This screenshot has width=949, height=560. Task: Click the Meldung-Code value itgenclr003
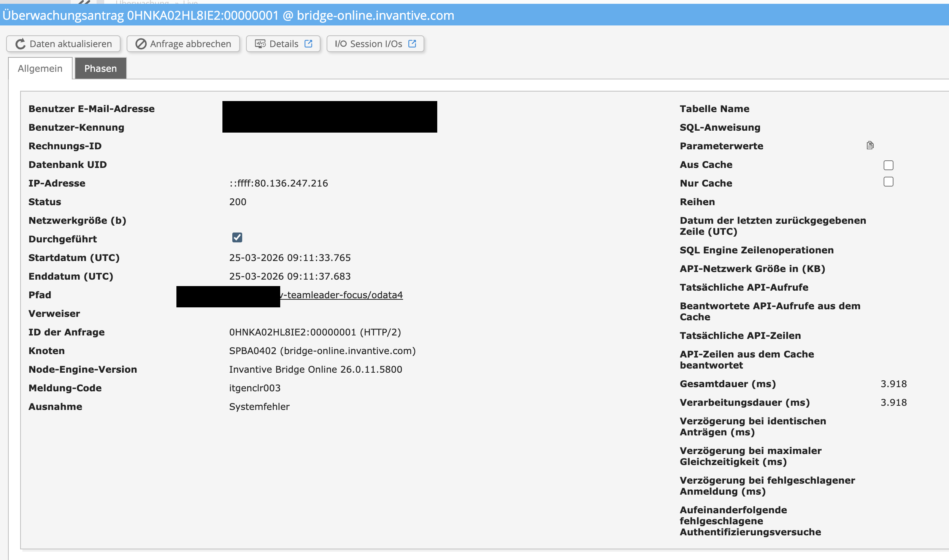255,388
